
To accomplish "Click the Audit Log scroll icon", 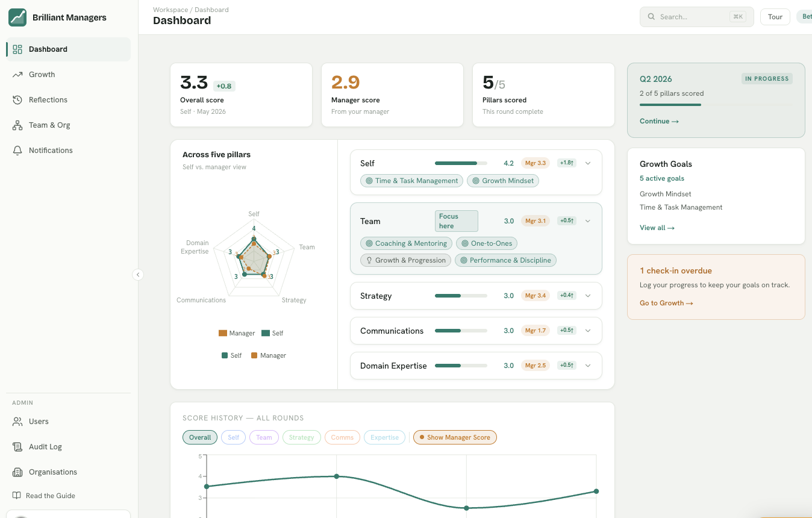I will pyautogui.click(x=17, y=447).
